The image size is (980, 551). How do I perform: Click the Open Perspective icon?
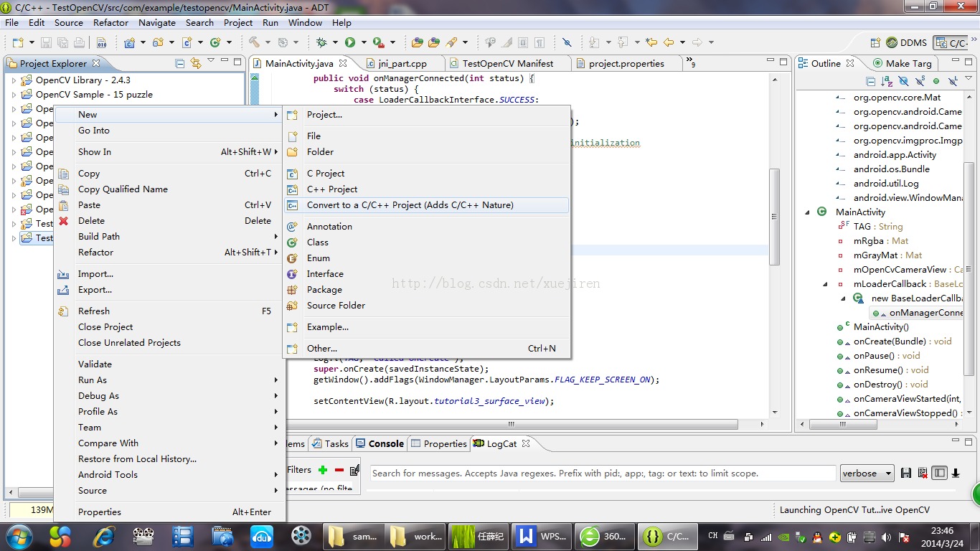[x=875, y=42]
